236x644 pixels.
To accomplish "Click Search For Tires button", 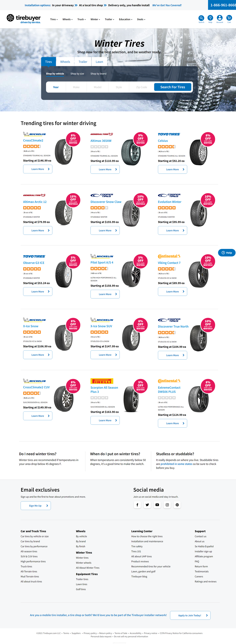I will pos(173,87).
